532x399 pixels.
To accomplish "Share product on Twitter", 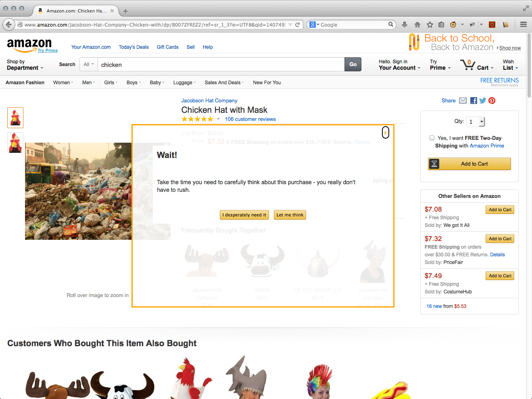I will click(483, 101).
